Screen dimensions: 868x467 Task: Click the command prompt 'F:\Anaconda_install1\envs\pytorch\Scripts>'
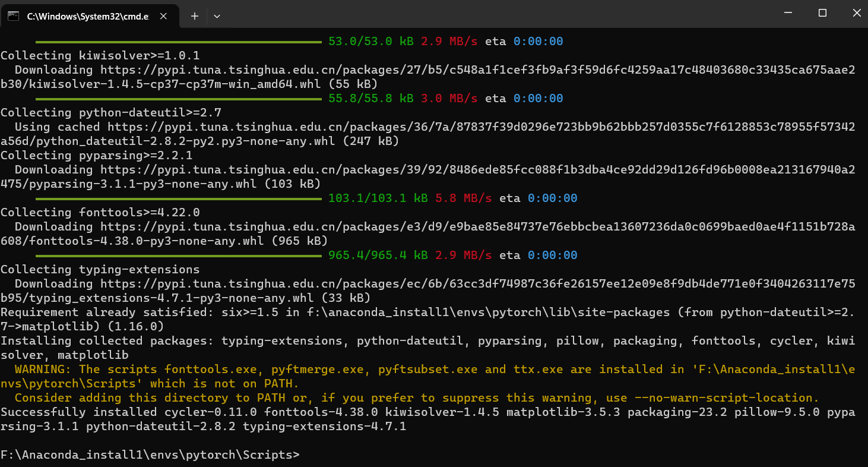tap(150, 455)
